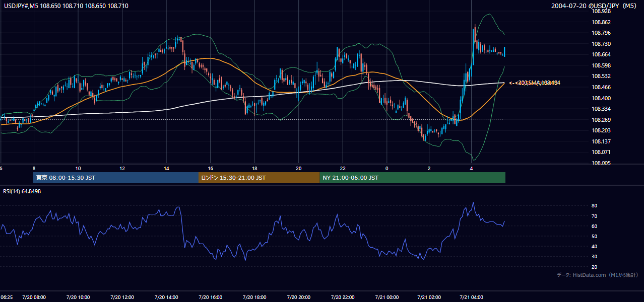Click the hour 10 tick under price chart
Viewport: 644px width, 302px height.
click(x=78, y=168)
